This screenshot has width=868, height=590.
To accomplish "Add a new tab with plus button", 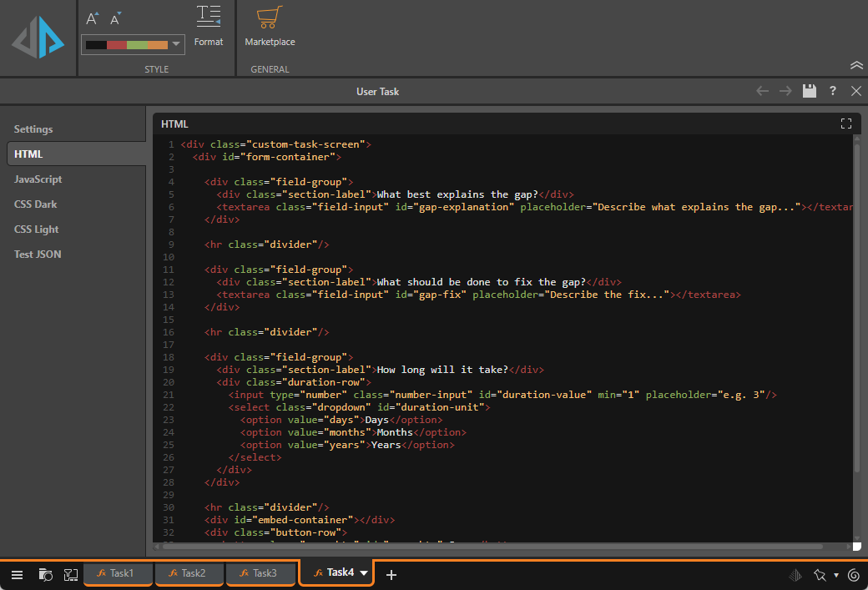I will click(391, 574).
